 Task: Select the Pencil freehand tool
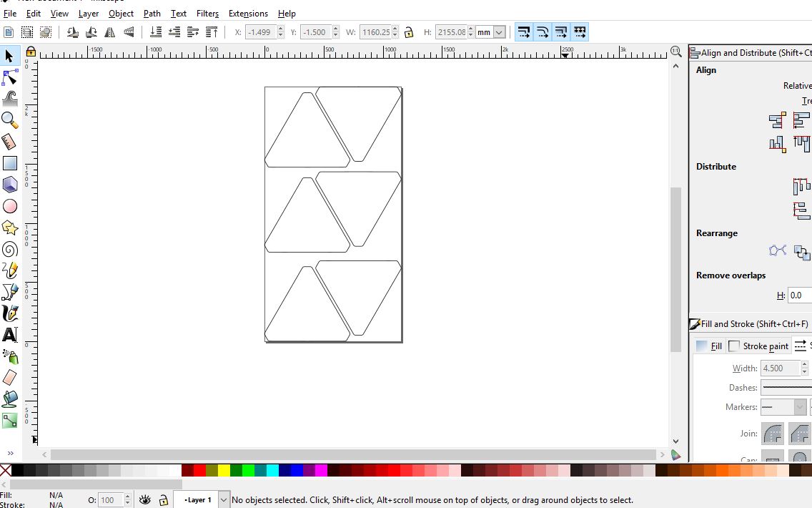coord(10,270)
